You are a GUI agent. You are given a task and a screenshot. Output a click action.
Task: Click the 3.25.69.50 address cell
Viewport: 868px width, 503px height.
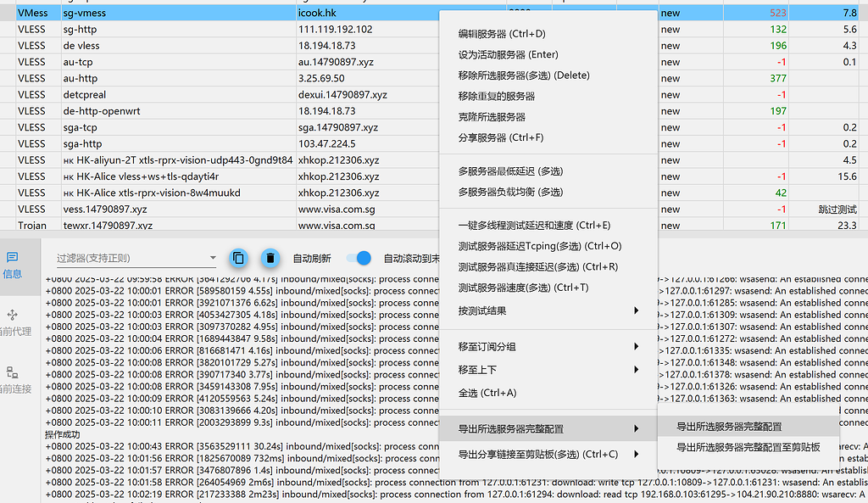coord(368,78)
